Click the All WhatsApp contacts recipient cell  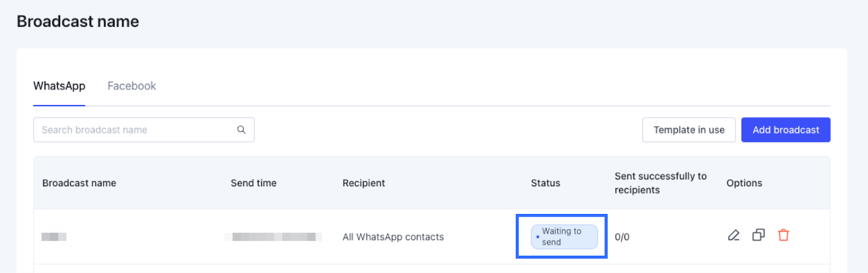click(x=393, y=237)
